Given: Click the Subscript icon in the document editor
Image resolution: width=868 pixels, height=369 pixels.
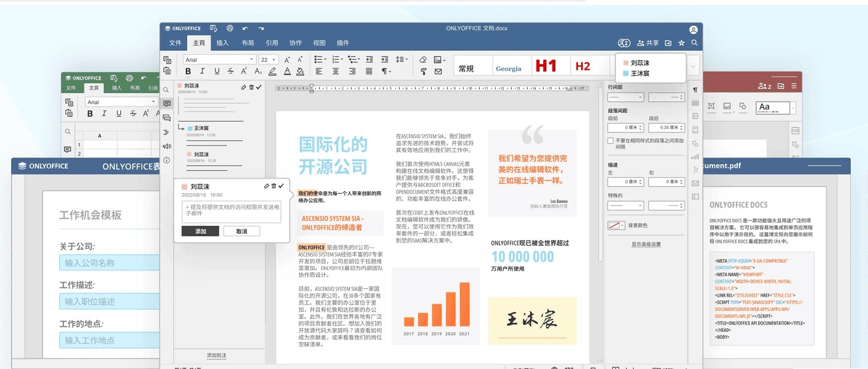Looking at the screenshot, I should [258, 71].
